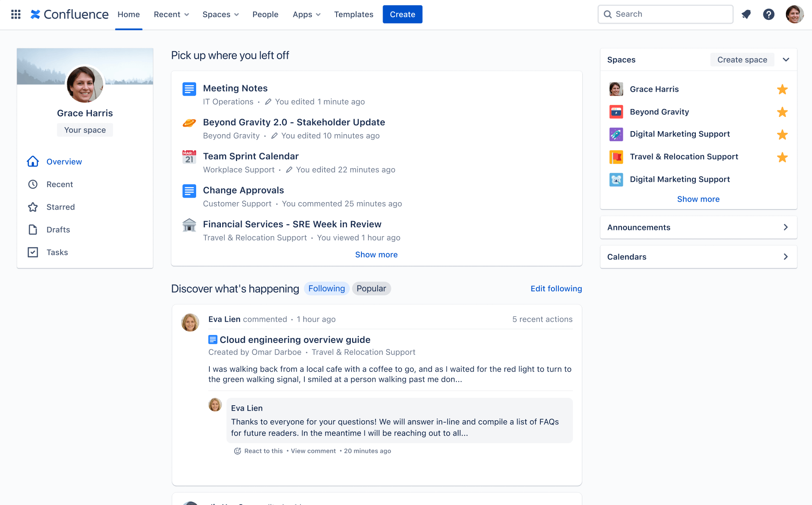This screenshot has width=812, height=505.
Task: Switch to the Popular feed tab
Action: pos(371,288)
